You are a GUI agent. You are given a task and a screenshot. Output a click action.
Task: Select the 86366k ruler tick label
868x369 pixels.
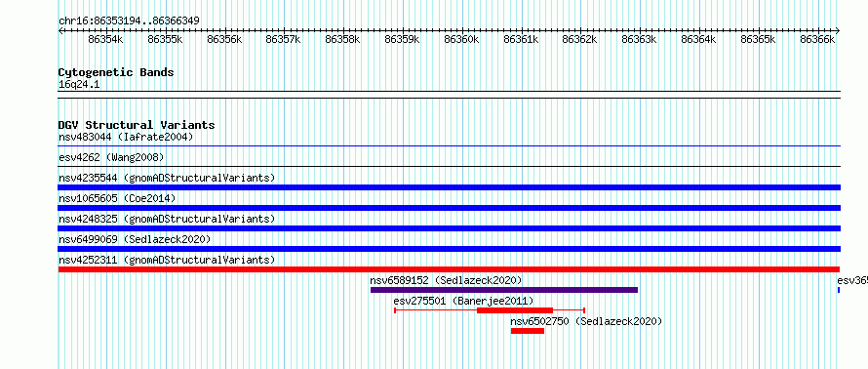[x=817, y=39]
